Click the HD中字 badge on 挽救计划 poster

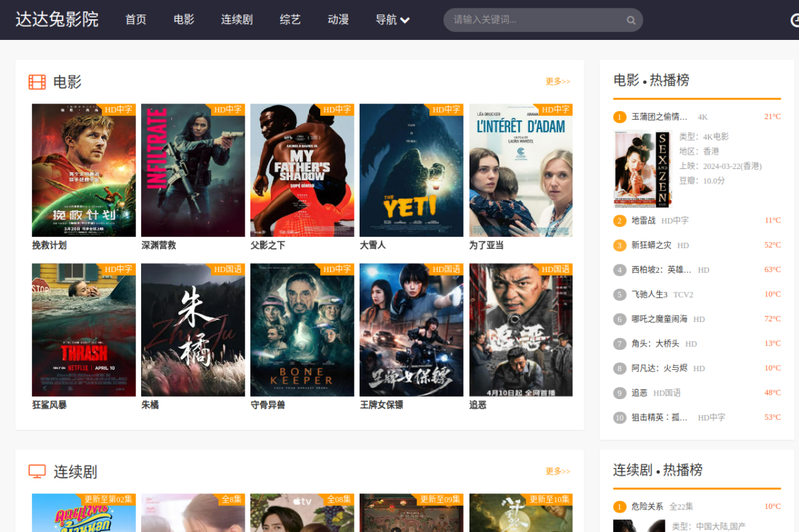pos(118,110)
